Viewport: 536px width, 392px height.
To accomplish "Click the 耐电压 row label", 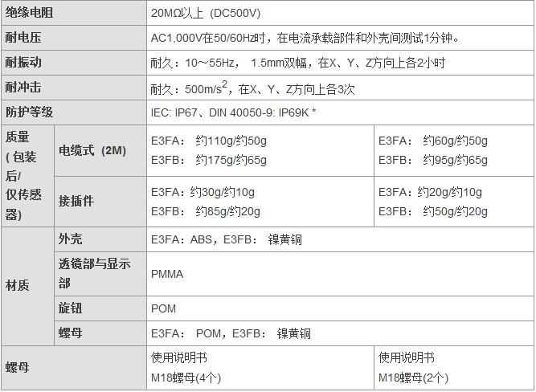I will pos(23,37).
